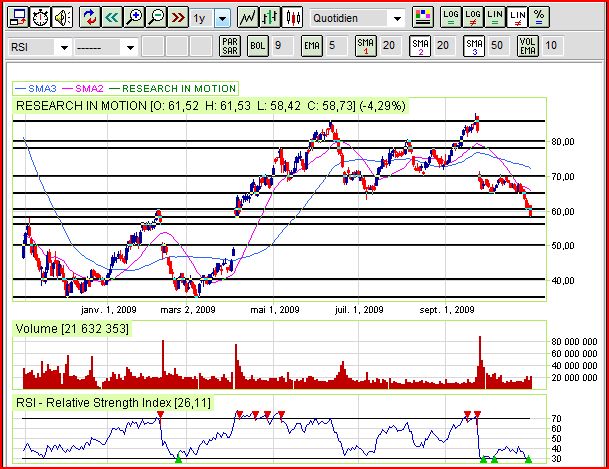The height and width of the screenshot is (469, 609).
Task: Click the rightmost red RSI overbought marker
Action: click(x=477, y=415)
